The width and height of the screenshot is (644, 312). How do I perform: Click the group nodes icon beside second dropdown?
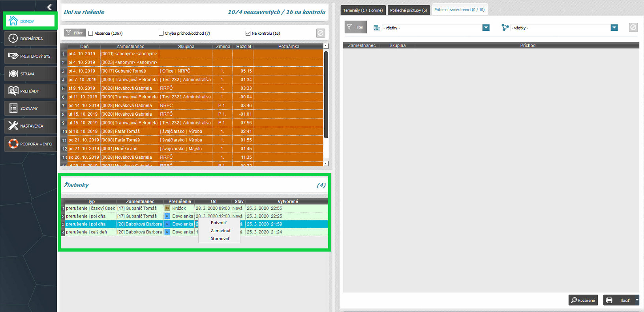click(505, 27)
